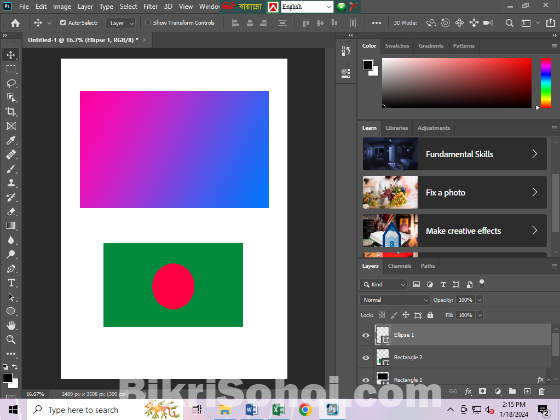Image resolution: width=560 pixels, height=420 pixels.
Task: Select the Pen tool
Action: coord(11,269)
